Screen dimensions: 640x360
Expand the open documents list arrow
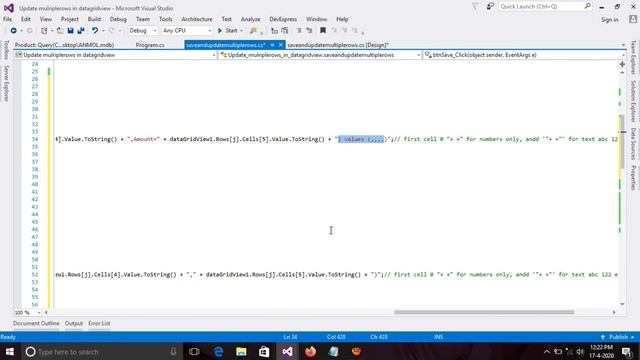click(623, 45)
